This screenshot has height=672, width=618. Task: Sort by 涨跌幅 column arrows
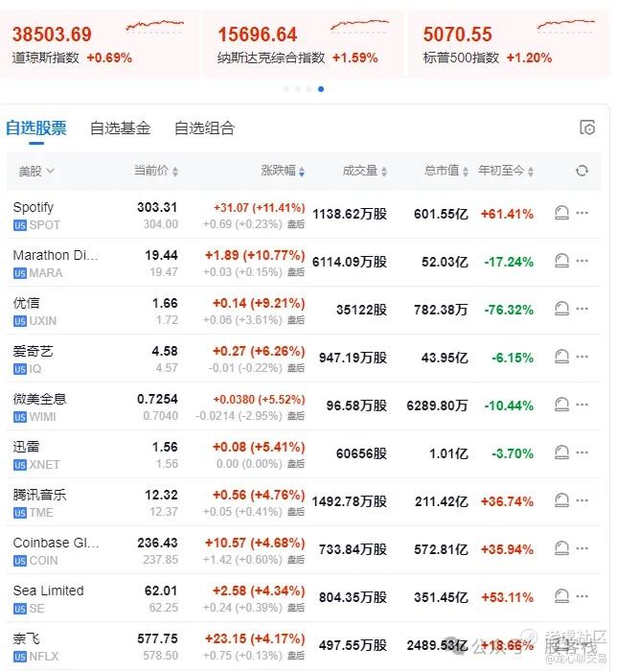302,172
